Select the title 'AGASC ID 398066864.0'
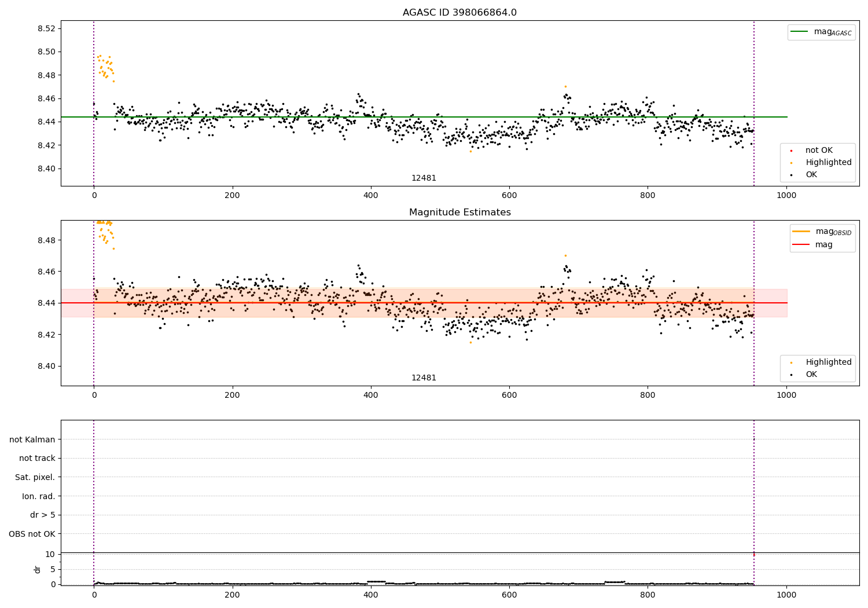This screenshot has width=868, height=608. pyautogui.click(x=459, y=13)
